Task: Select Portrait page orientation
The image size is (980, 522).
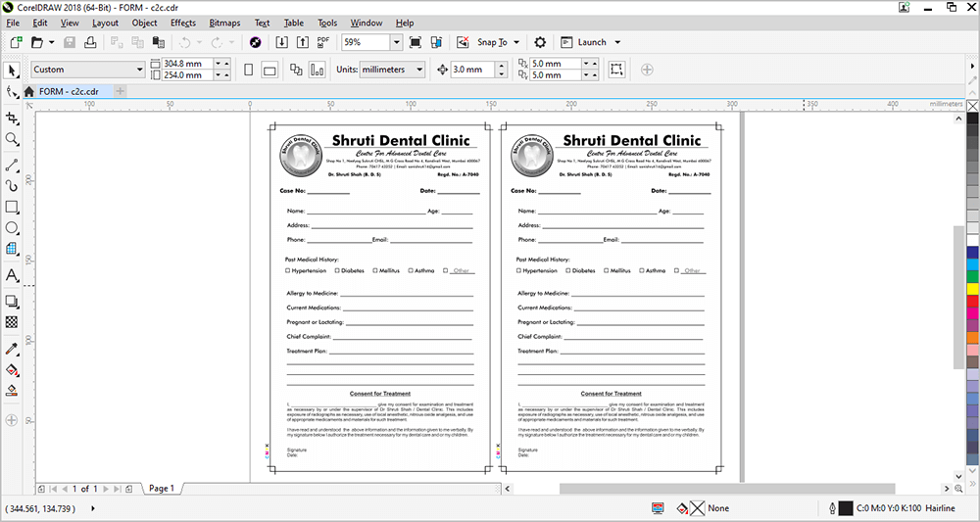Action: click(x=249, y=70)
